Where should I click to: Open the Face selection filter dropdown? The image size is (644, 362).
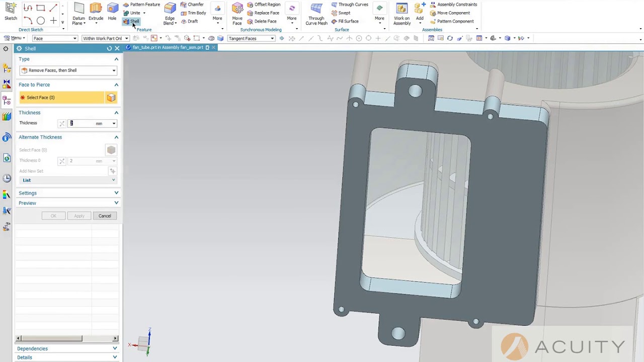point(55,38)
